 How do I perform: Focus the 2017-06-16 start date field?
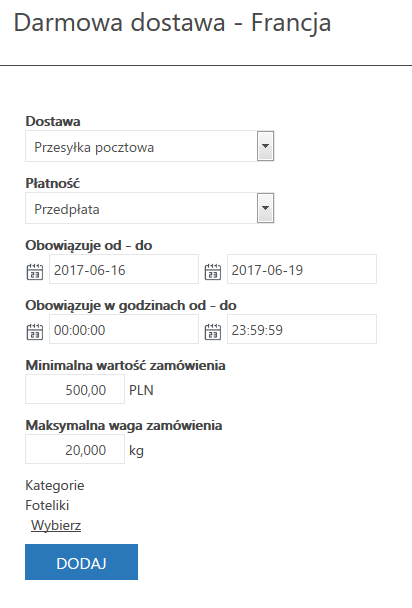[124, 269]
